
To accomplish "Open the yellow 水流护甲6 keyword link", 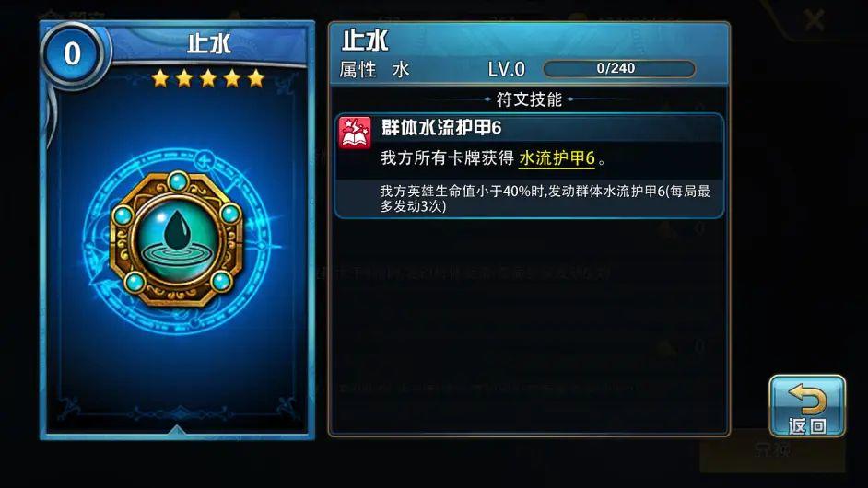I will pyautogui.click(x=557, y=158).
